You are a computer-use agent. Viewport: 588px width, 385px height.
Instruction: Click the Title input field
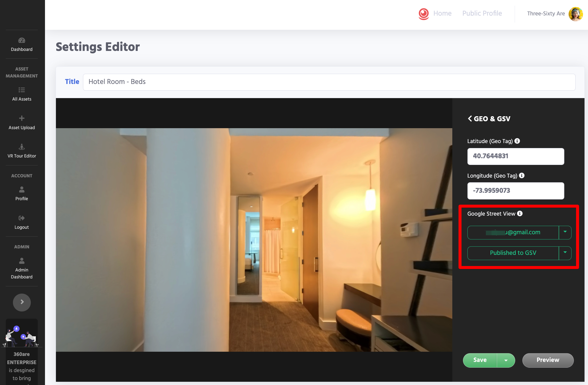(329, 82)
